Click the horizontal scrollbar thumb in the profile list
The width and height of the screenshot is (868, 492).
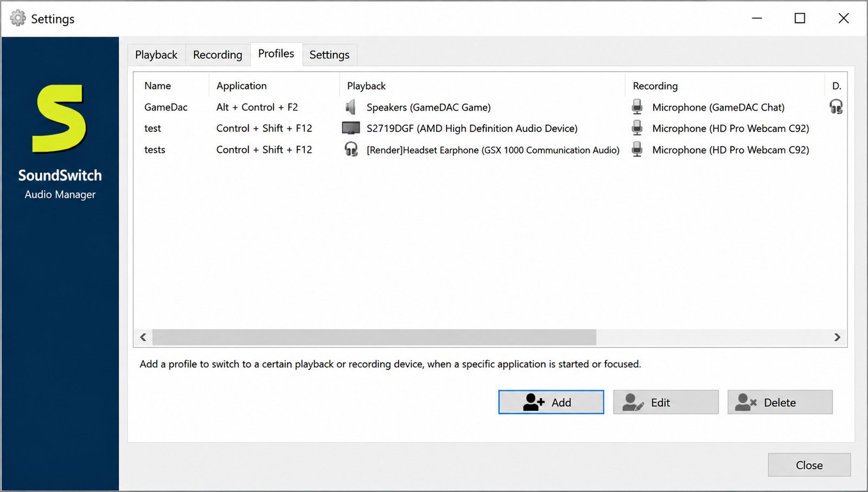pos(374,337)
